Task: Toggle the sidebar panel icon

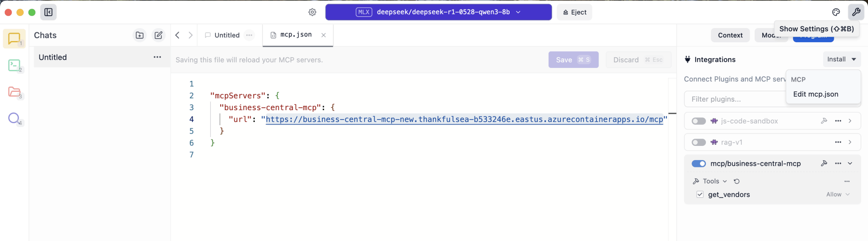Action: (x=48, y=12)
